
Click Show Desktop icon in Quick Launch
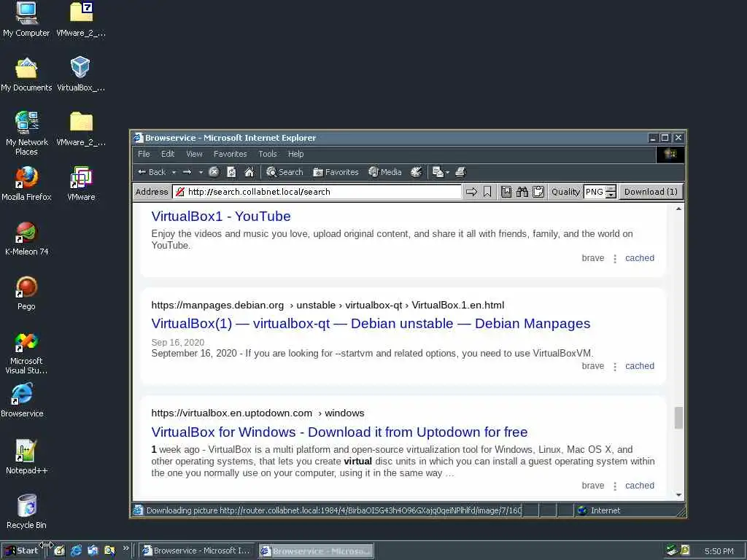pos(60,551)
